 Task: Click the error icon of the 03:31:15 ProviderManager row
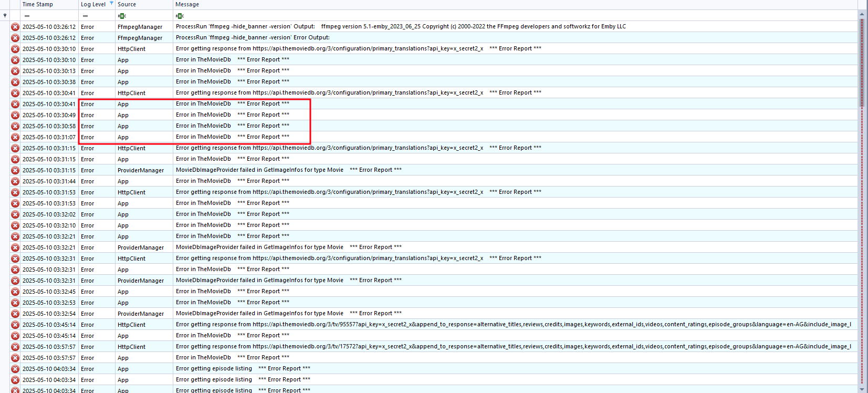click(15, 170)
